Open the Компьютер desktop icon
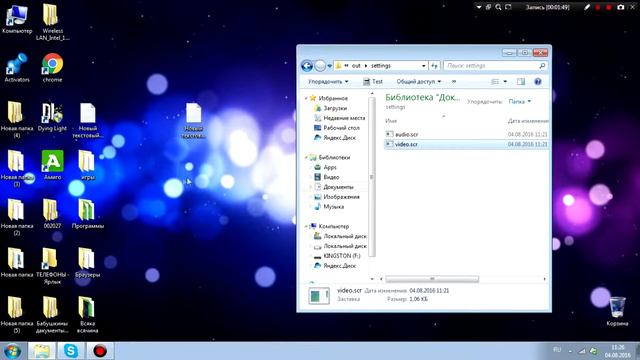 (17, 19)
